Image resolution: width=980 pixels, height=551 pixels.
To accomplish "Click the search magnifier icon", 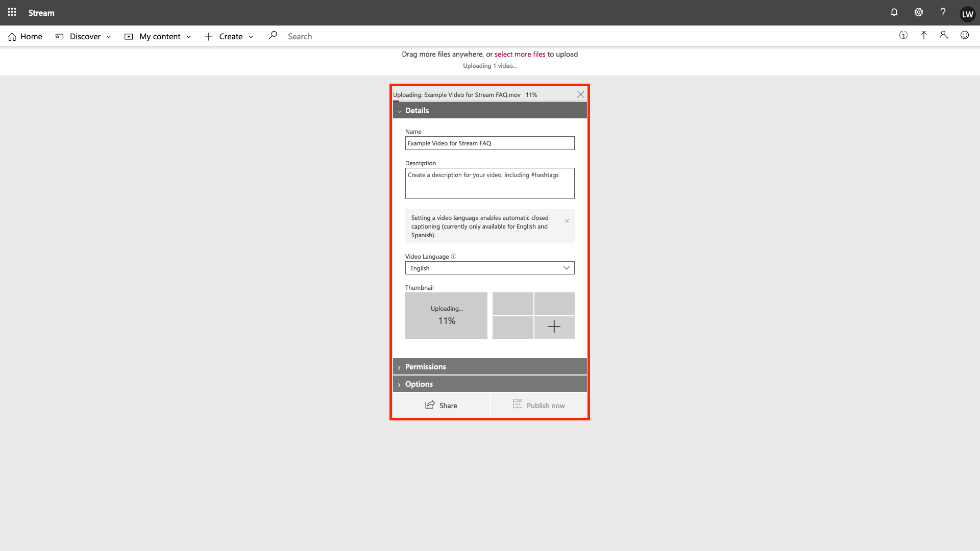I will point(273,36).
